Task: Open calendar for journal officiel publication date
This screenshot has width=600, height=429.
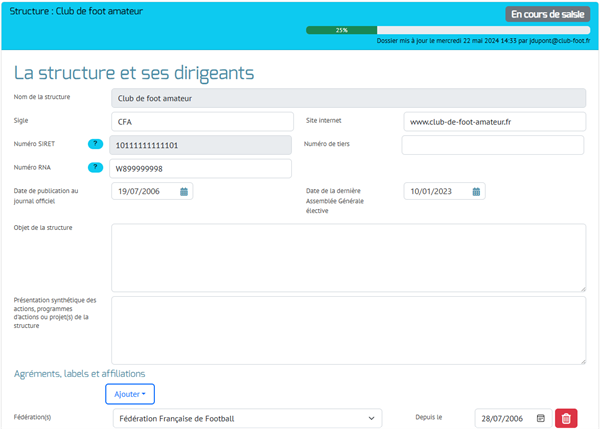Action: 184,191
